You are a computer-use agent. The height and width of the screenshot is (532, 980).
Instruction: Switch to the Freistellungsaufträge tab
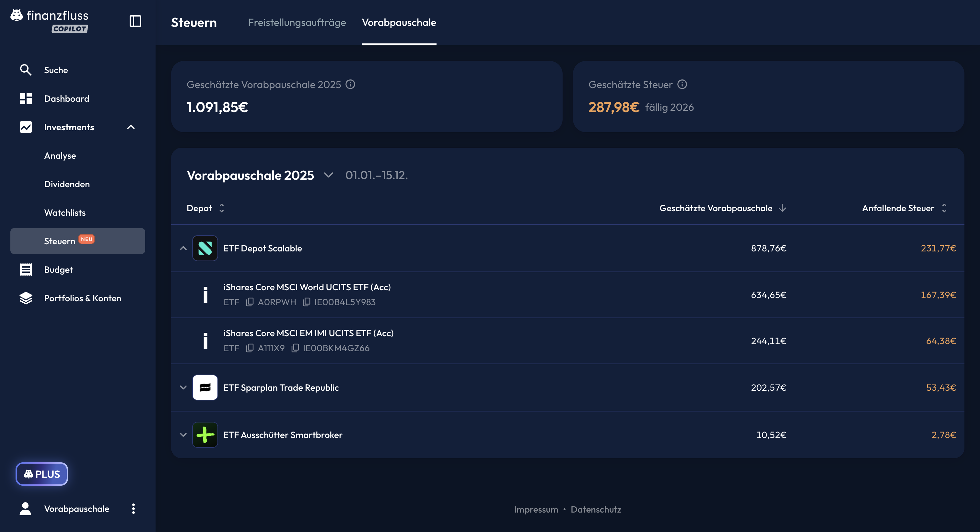(297, 22)
